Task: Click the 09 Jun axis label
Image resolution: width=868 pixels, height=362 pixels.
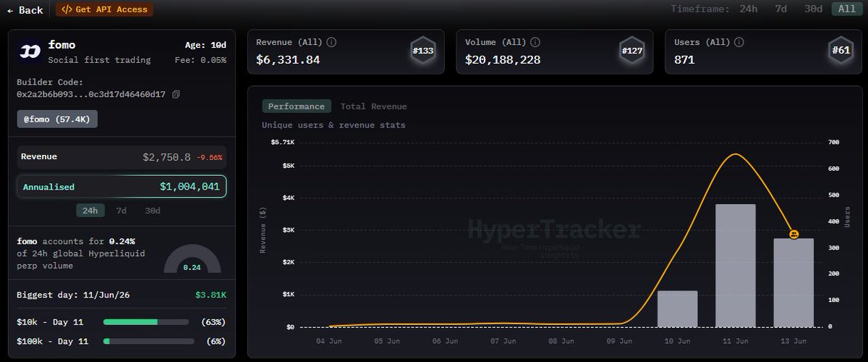Action: pyautogui.click(x=619, y=340)
